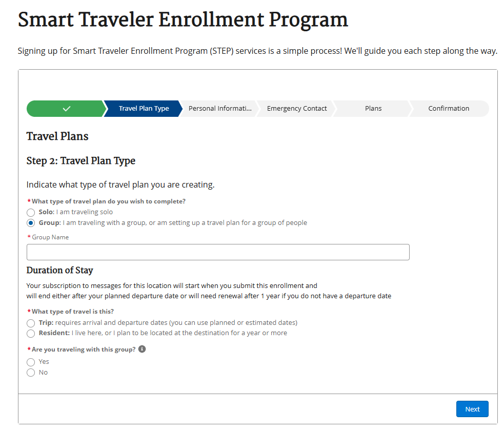This screenshot has width=504, height=432.
Task: Click the Smart Traveler Enrollment Program title
Action: click(183, 20)
